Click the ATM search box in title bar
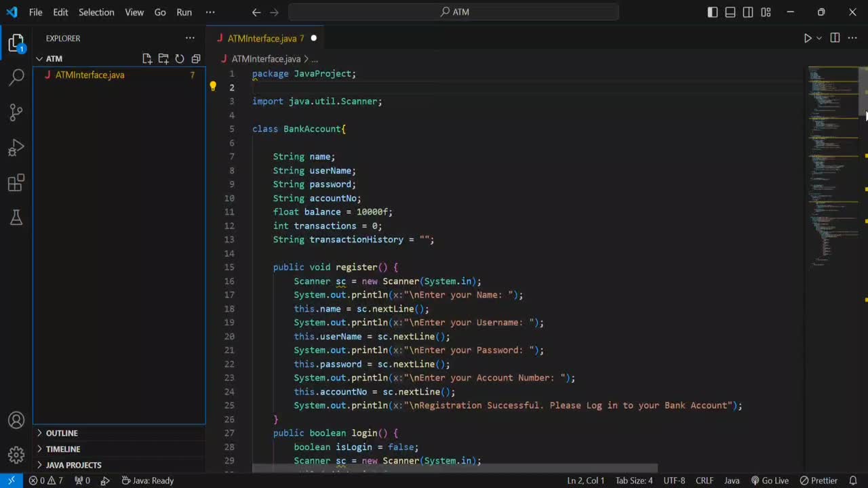Viewport: 868px width, 488px height. click(454, 12)
